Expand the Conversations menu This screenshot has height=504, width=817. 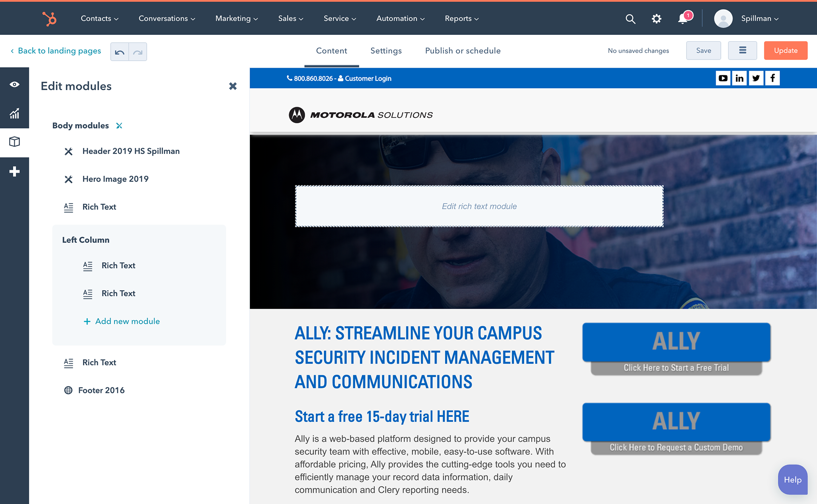click(x=167, y=18)
